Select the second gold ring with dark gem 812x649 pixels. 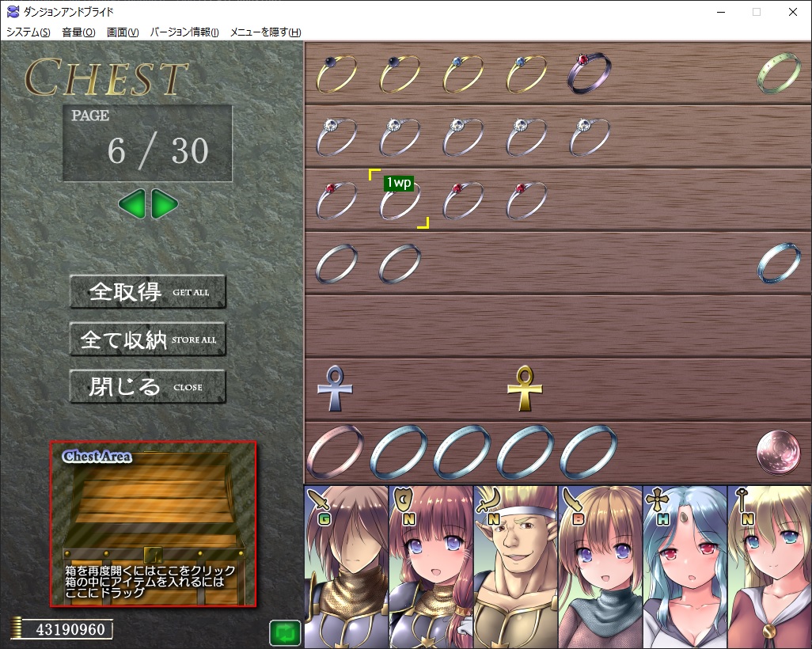click(x=400, y=74)
